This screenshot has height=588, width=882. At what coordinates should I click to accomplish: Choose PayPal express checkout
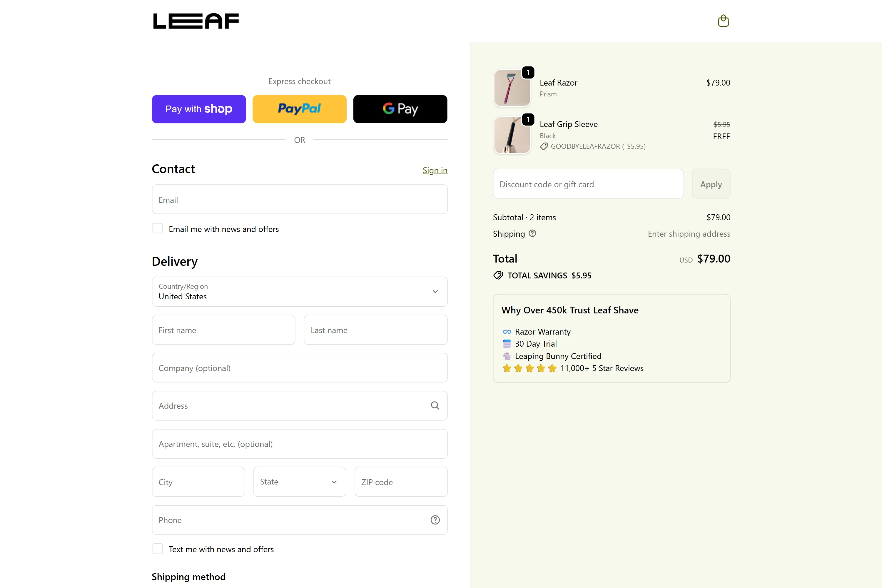299,109
